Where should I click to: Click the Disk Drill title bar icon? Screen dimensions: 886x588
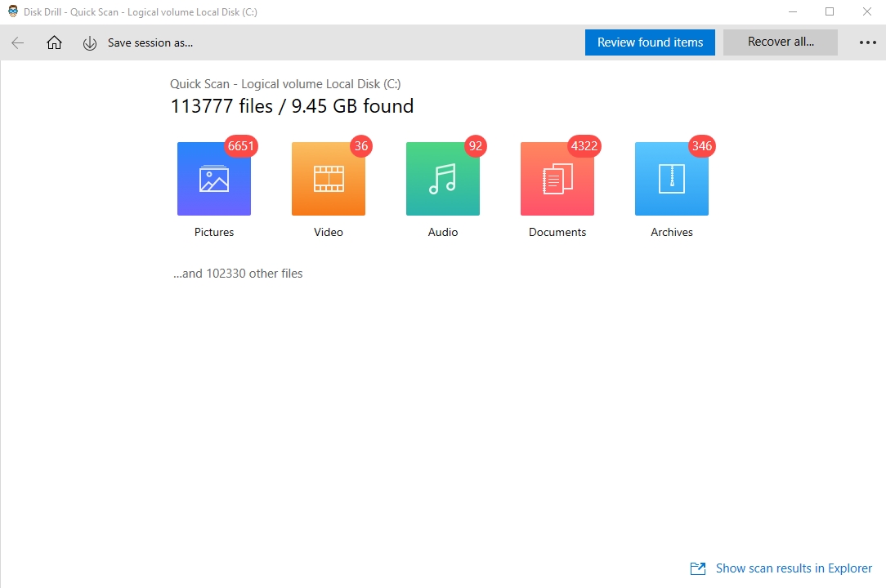tap(12, 11)
